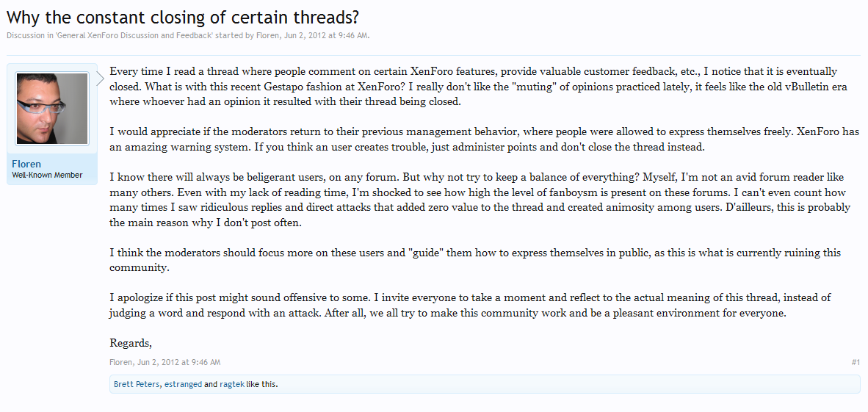Open the thread start date link under title
This screenshot has width=868, height=412.
pos(326,35)
